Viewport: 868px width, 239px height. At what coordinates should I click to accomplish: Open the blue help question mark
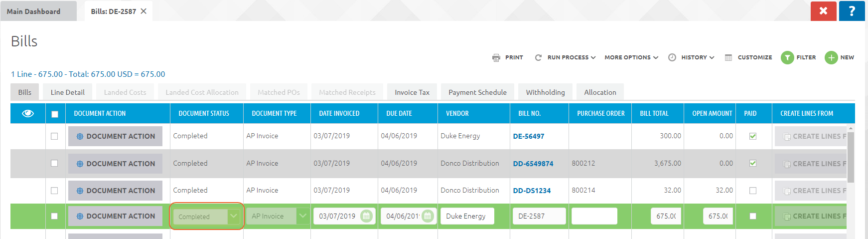[x=852, y=11]
